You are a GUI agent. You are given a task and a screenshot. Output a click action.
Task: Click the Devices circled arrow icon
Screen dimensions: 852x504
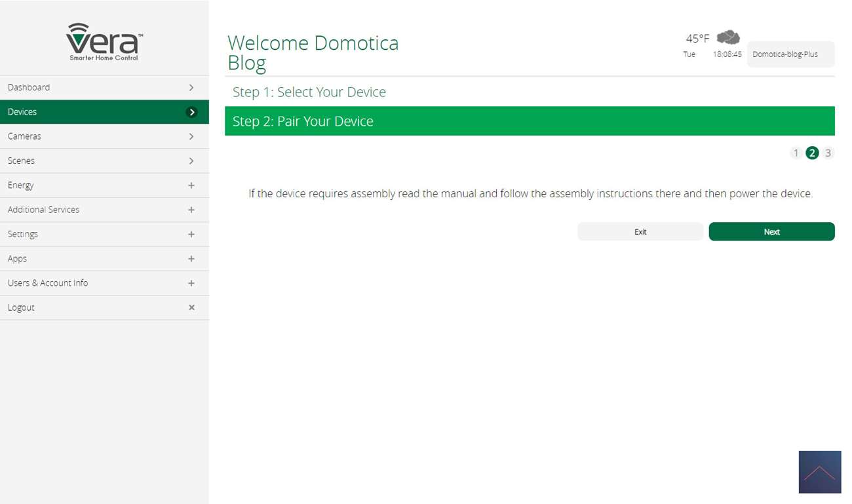191,112
